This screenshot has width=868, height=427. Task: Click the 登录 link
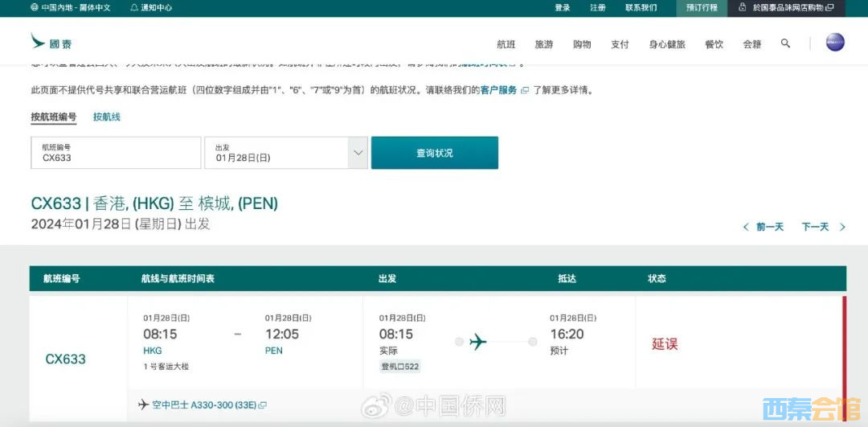562,8
